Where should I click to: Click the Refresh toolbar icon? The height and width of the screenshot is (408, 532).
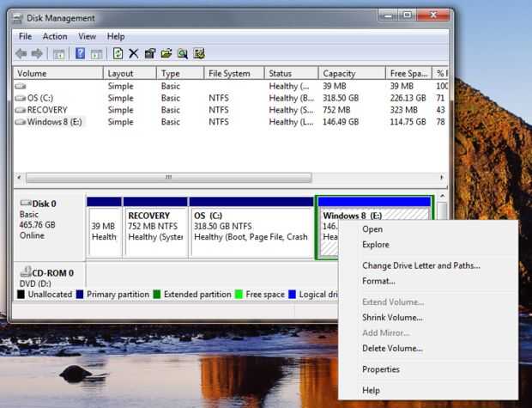118,53
